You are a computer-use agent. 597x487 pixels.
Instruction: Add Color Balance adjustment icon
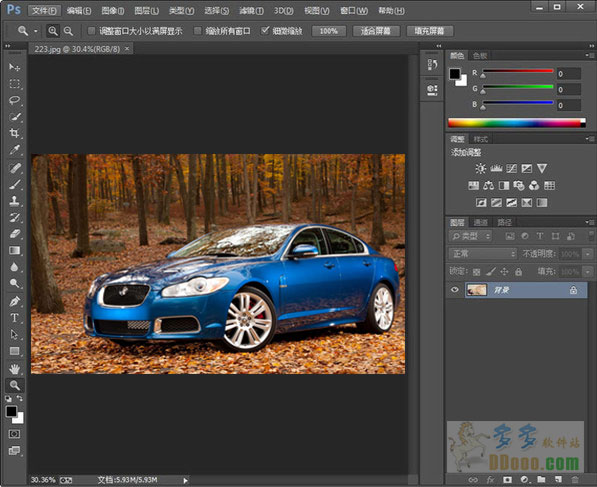(488, 185)
